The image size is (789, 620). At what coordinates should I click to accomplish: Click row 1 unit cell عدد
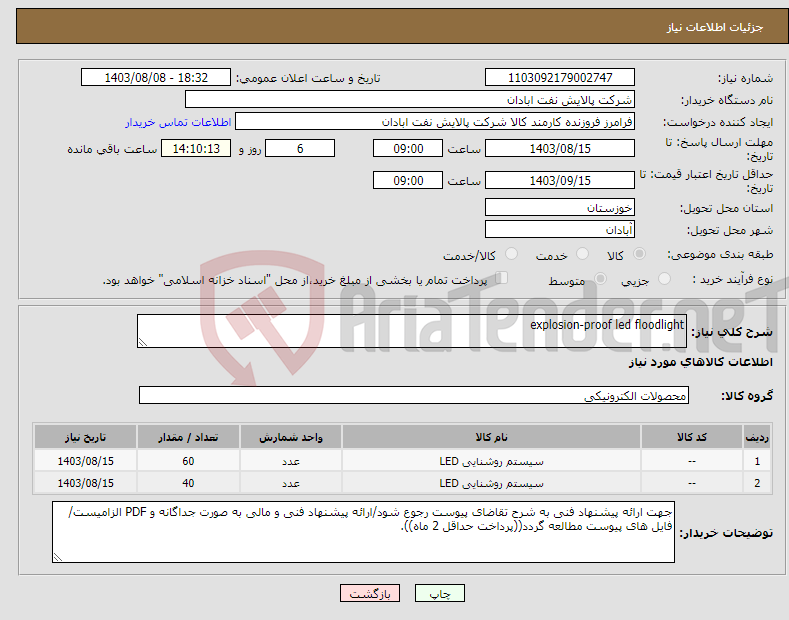click(291, 461)
